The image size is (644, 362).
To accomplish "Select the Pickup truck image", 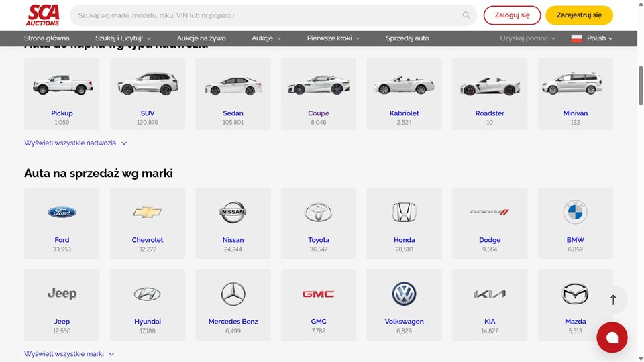I will click(x=62, y=84).
